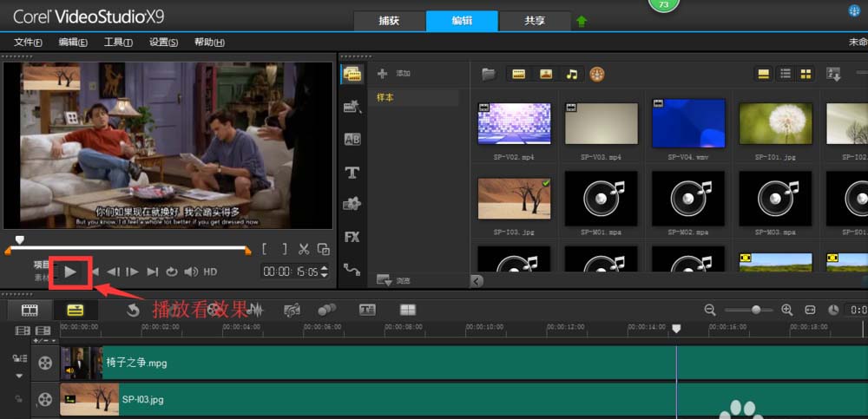Switch to storyboard view icon
This screenshot has height=419, width=868.
point(30,310)
